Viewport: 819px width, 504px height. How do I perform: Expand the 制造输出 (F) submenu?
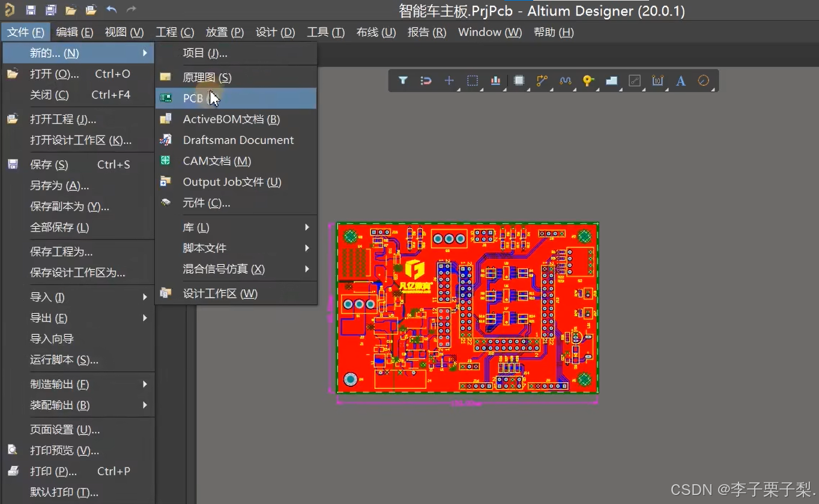tap(79, 384)
